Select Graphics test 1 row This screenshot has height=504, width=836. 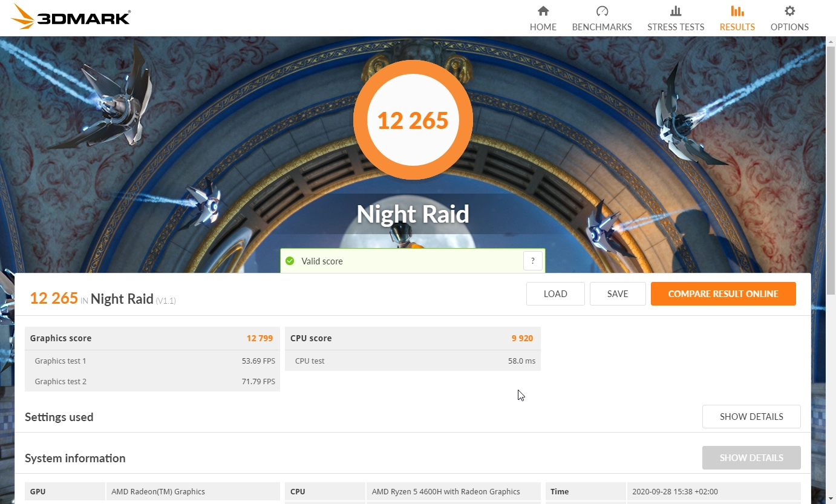[152, 361]
